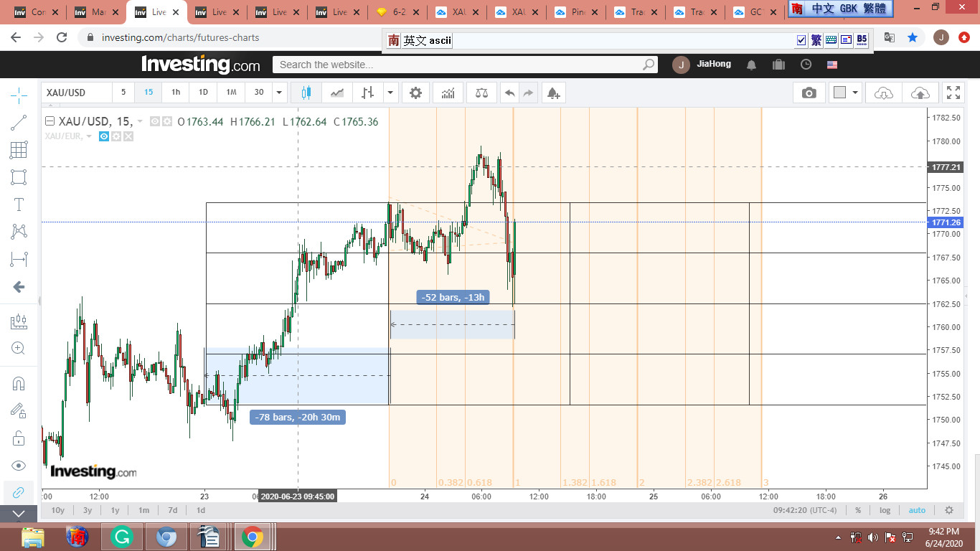Click the back arrow in left sidebar

click(x=19, y=287)
